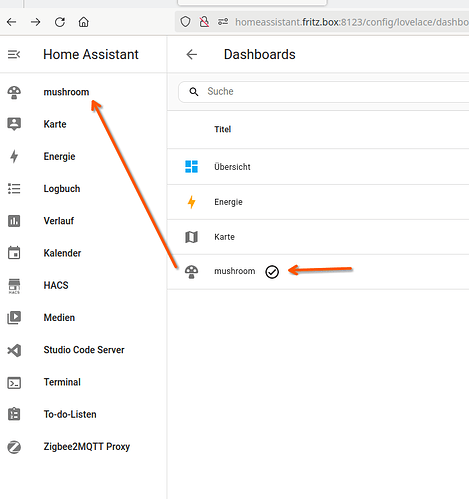The width and height of the screenshot is (469, 499).
Task: Open Zigbee2MQTT Proxy in the sidebar
Action: point(87,447)
